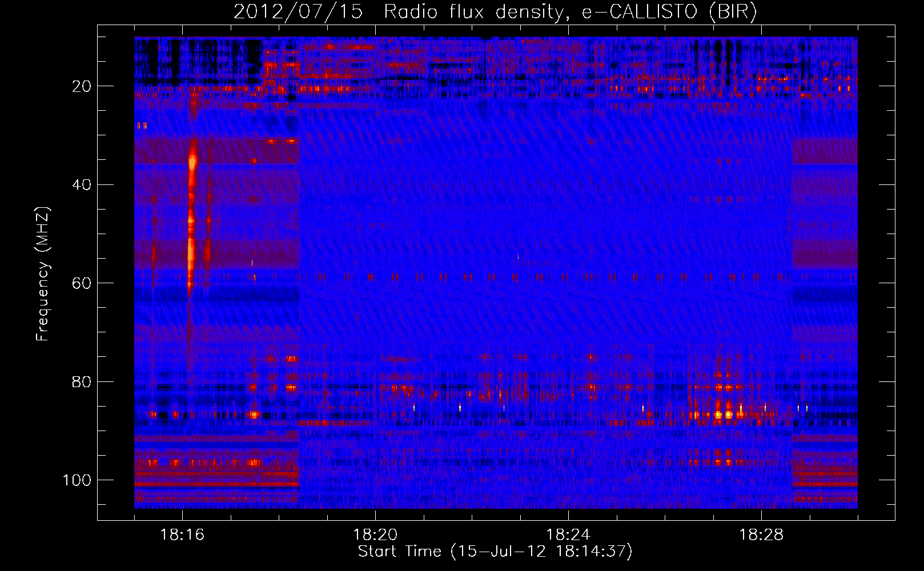
Task: Click the 18:16 time tick label
Action: [182, 535]
